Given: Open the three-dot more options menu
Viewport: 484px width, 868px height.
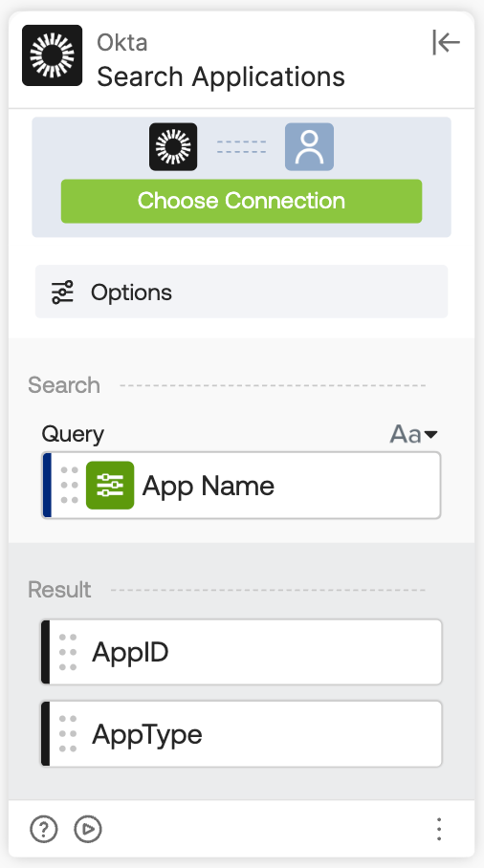Looking at the screenshot, I should 439,829.
